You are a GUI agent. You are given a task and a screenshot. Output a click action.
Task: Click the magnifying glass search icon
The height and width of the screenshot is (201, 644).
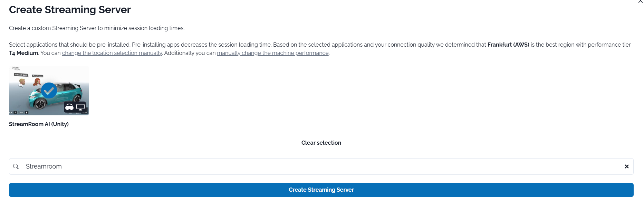pos(16,166)
